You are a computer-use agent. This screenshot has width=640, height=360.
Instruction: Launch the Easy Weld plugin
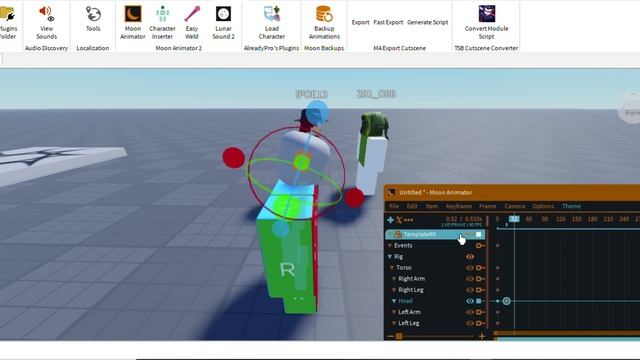pyautogui.click(x=191, y=22)
